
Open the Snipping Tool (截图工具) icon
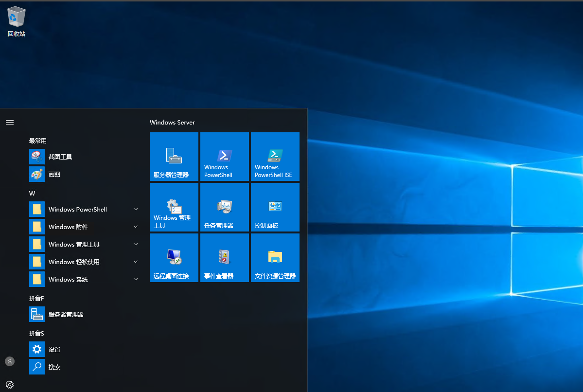(x=37, y=157)
